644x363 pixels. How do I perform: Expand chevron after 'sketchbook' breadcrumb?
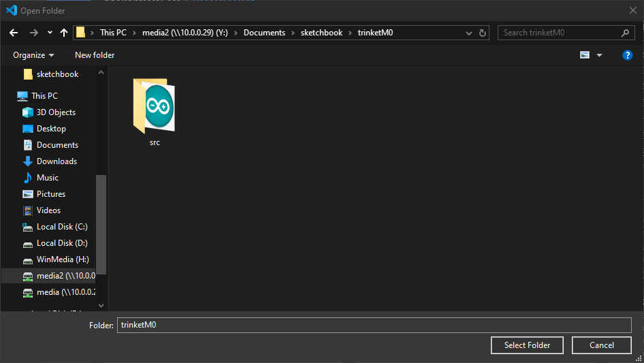[350, 33]
